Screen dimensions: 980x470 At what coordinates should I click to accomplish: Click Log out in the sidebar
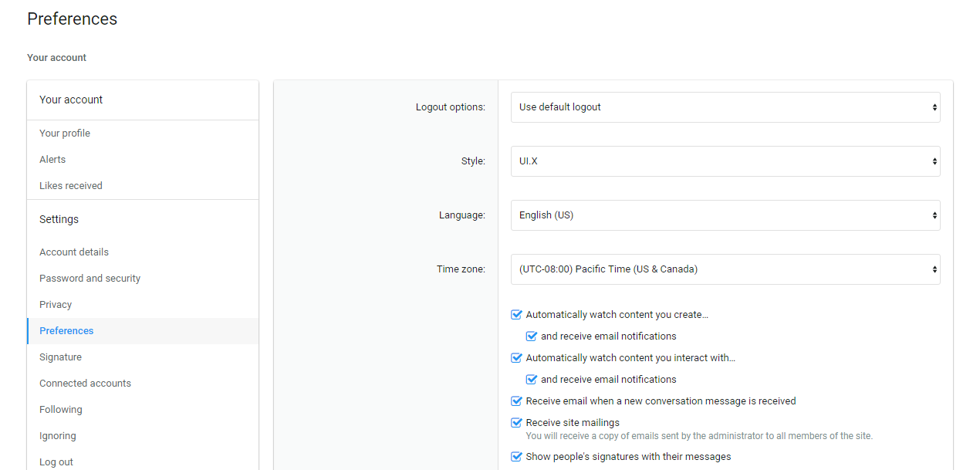[56, 462]
